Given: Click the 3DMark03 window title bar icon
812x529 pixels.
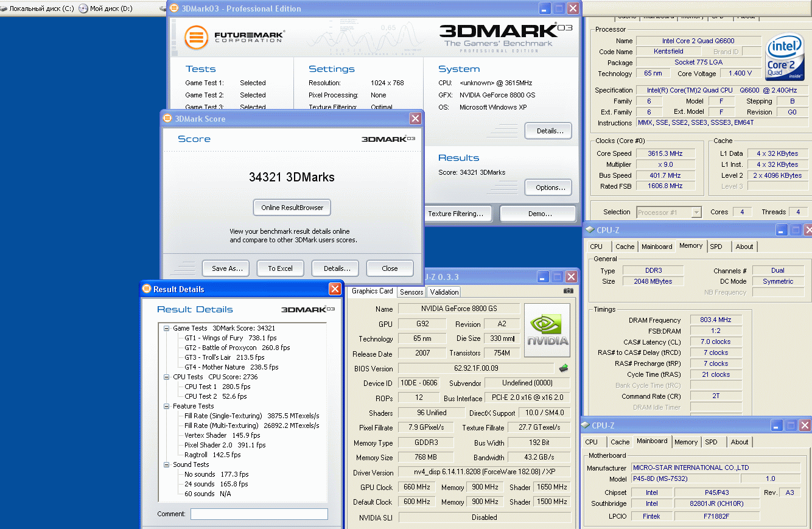Looking at the screenshot, I should (x=175, y=9).
